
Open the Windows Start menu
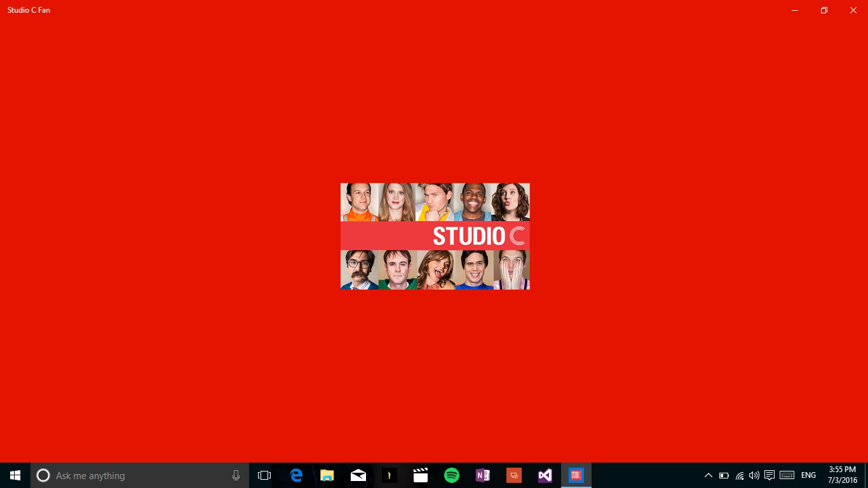(15, 475)
